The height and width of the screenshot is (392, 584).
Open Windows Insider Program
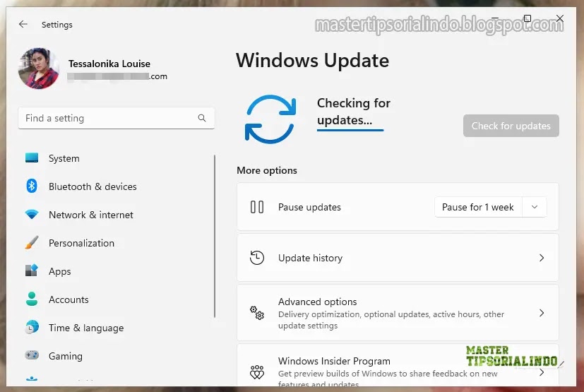click(x=398, y=366)
